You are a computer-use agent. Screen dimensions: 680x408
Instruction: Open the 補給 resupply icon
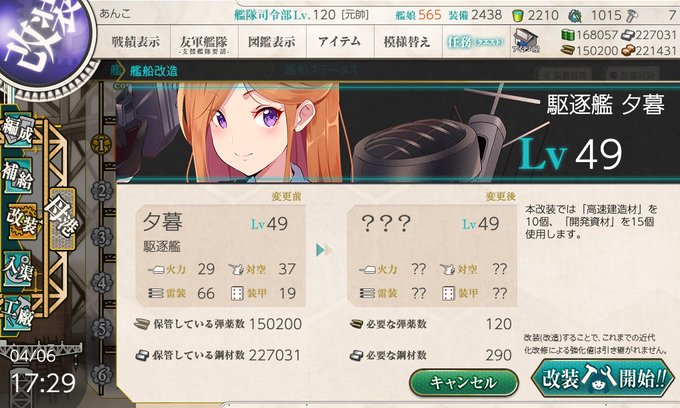[x=18, y=176]
